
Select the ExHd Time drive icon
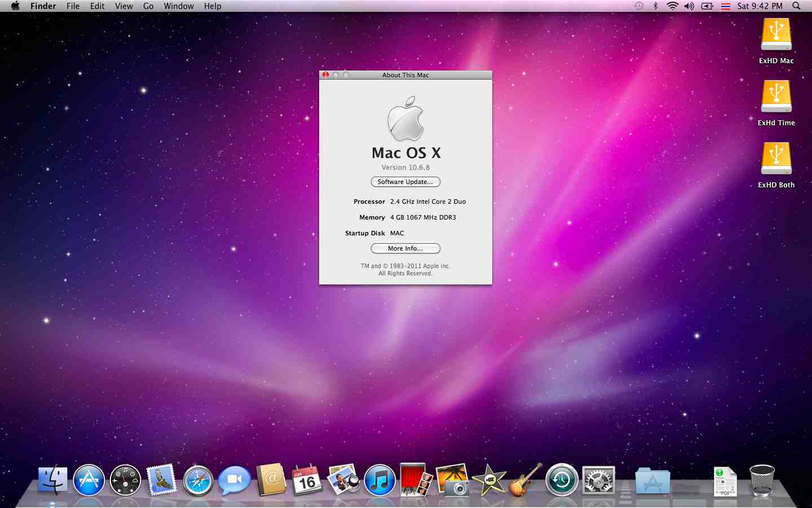[776, 97]
